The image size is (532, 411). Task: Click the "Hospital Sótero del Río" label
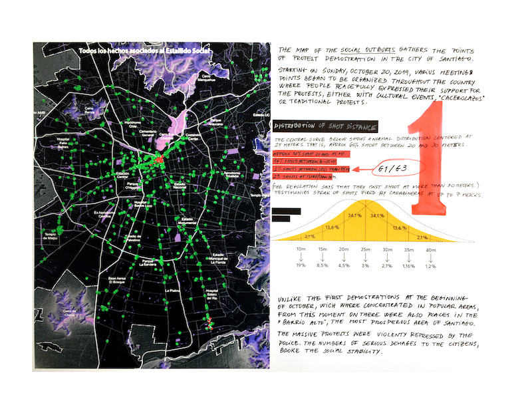point(211,294)
